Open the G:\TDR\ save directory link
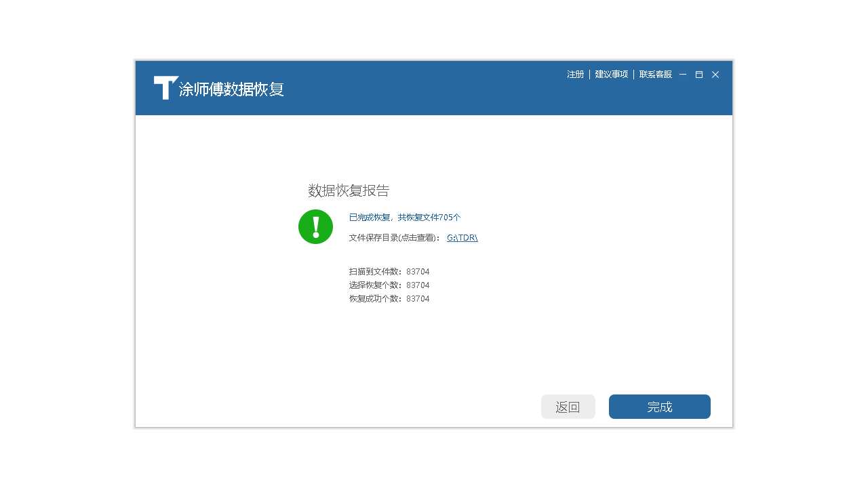This screenshot has height=488, width=868. point(462,237)
